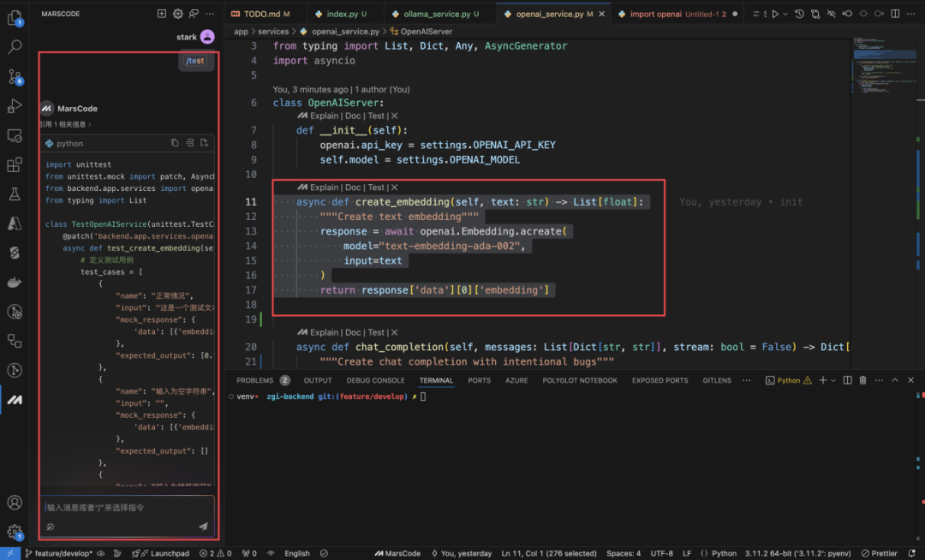925x560 pixels.
Task: Open editor more actions ellipsis menu
Action: pos(910,14)
